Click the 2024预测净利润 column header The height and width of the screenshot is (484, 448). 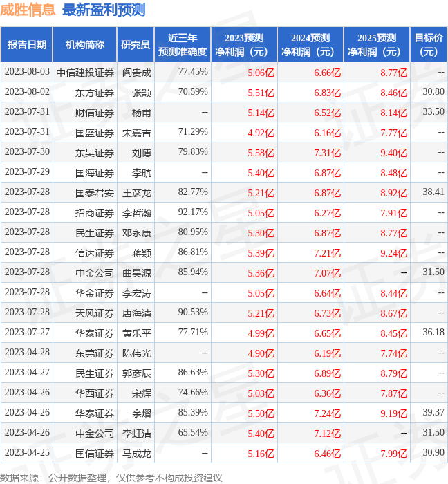point(310,44)
